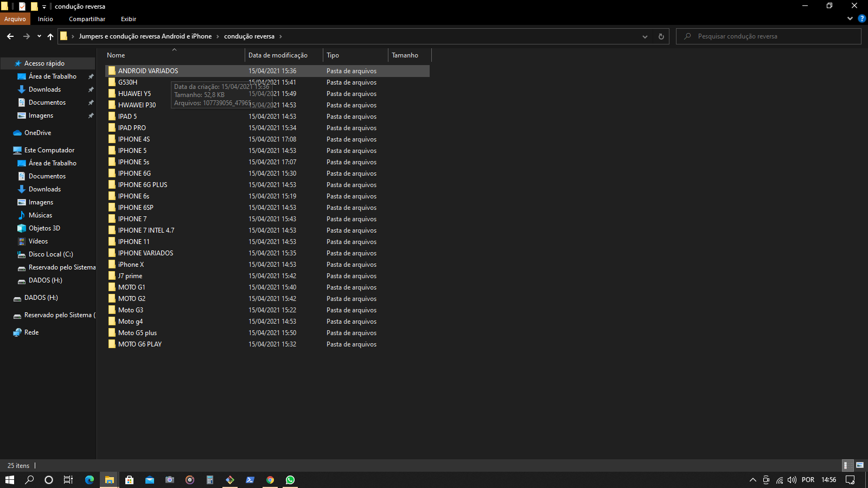This screenshot has height=488, width=868.
Task: Open File Explorer Help icon
Action: point(861,18)
